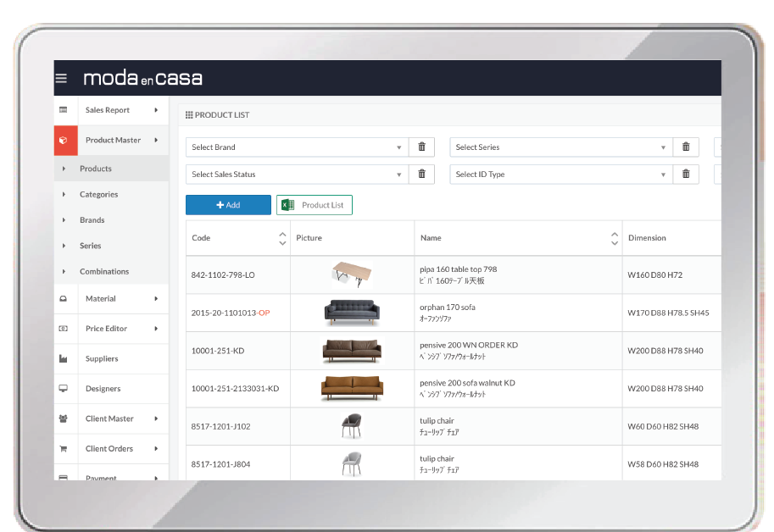The width and height of the screenshot is (774, 532).
Task: Expand the Product Master menu arrow
Action: (156, 140)
